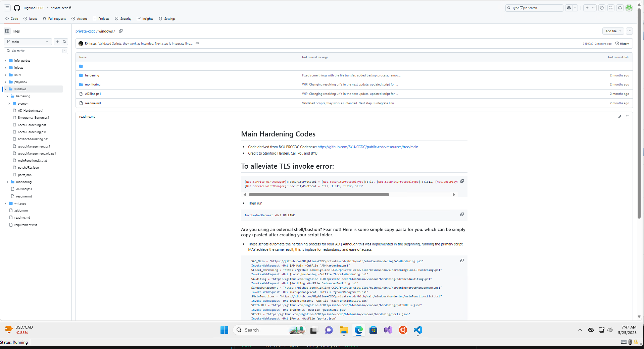The height and width of the screenshot is (349, 644).
Task: Click the code block horizontal scrollbar
Action: point(319,195)
